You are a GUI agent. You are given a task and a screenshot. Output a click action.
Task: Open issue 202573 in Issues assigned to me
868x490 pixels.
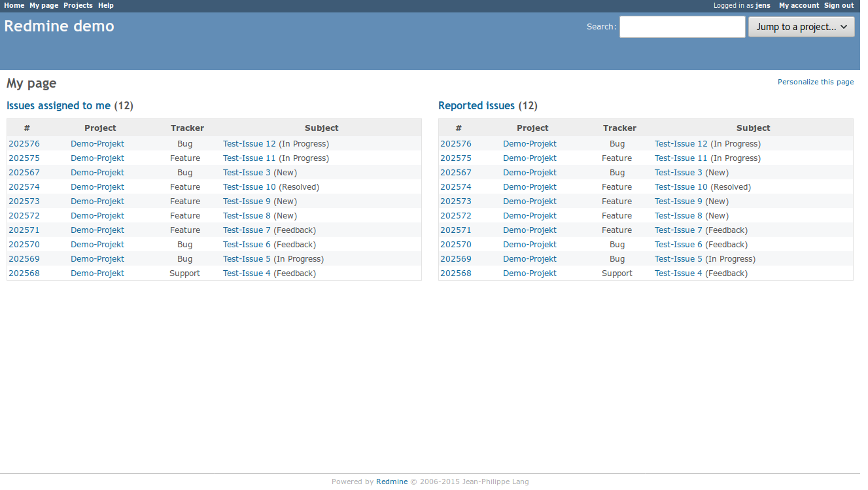pos(24,201)
